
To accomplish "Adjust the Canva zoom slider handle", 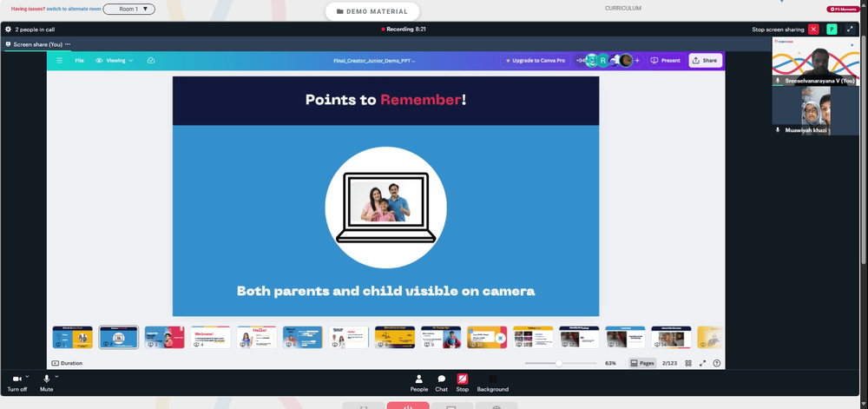I will click(x=558, y=363).
